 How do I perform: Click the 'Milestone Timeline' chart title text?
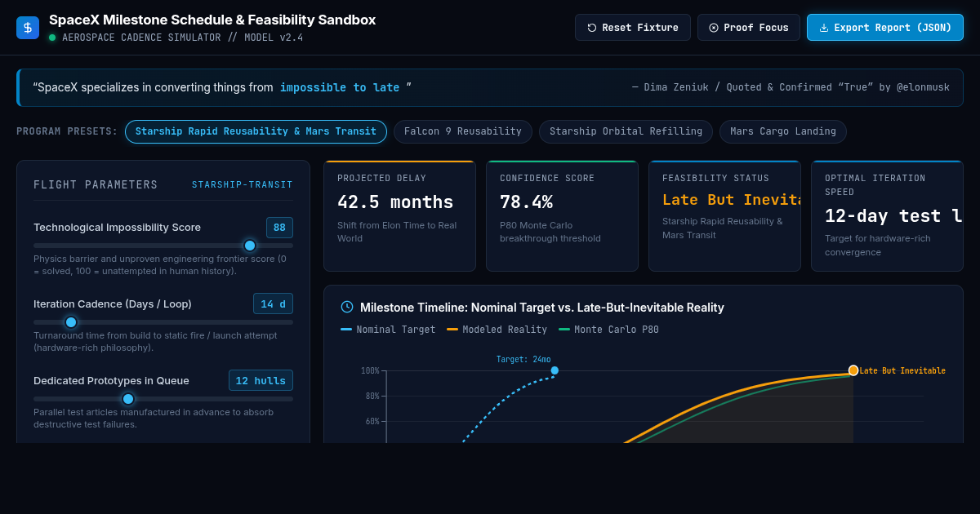pyautogui.click(x=542, y=308)
